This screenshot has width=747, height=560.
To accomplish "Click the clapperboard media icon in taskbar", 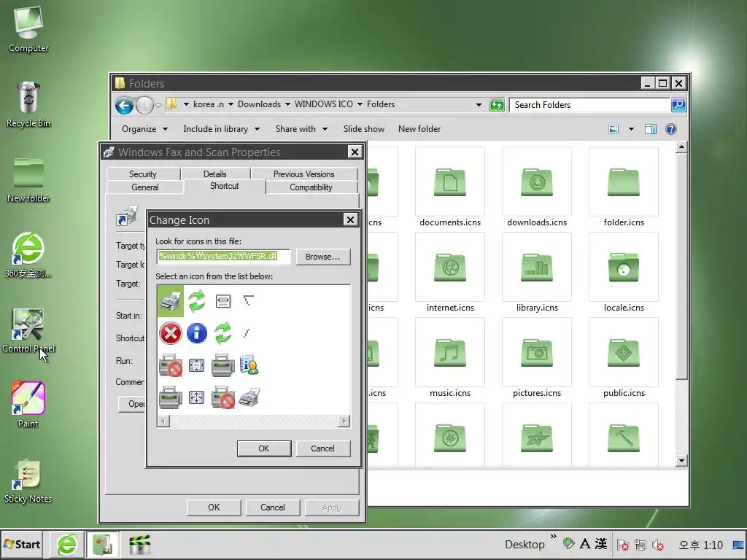I will tap(139, 544).
